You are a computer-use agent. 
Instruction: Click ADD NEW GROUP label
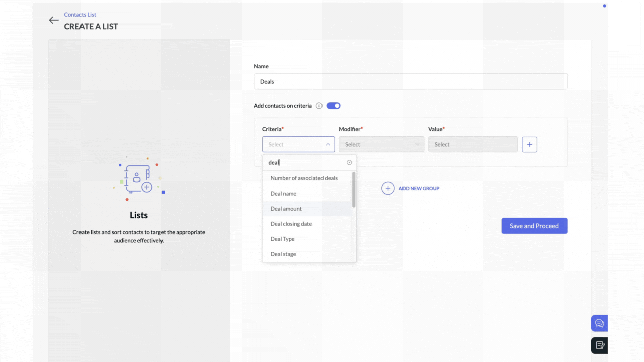tap(419, 188)
